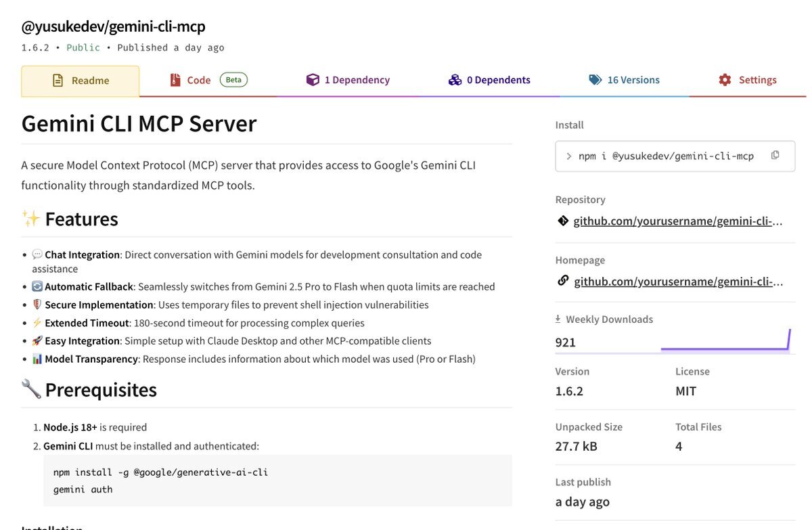Click the Homepage link chain icon
The image size is (812, 530).
563,281
